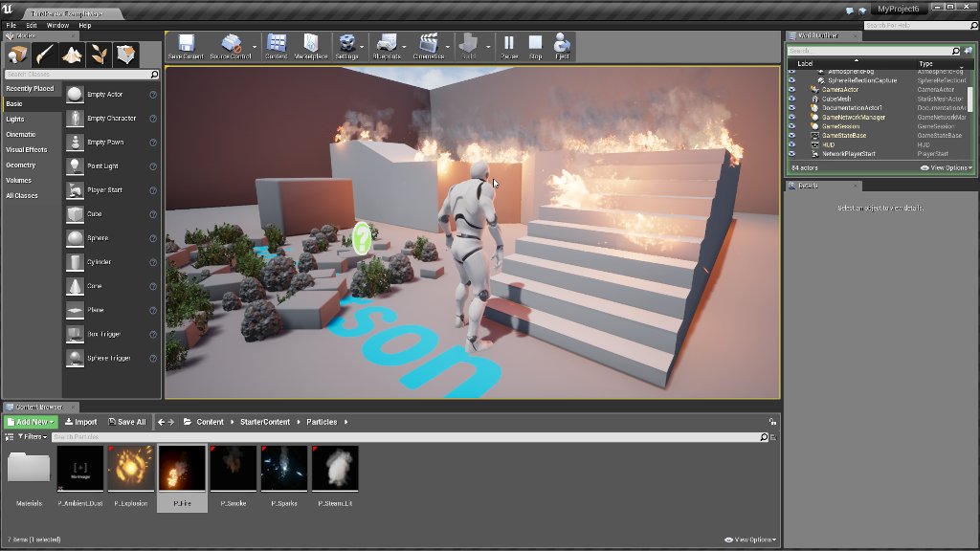Expand the Cinematics dropdown arrow

448,47
